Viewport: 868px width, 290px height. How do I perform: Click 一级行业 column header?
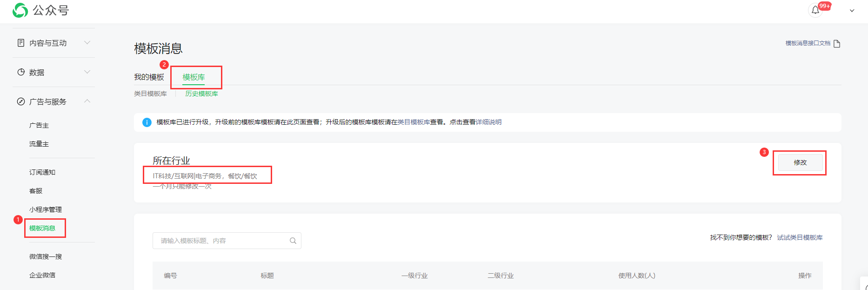click(414, 276)
